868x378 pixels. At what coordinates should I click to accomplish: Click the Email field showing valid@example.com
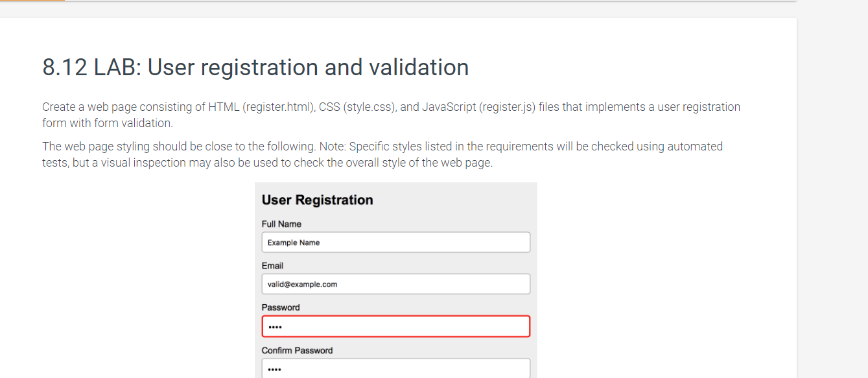(x=396, y=284)
